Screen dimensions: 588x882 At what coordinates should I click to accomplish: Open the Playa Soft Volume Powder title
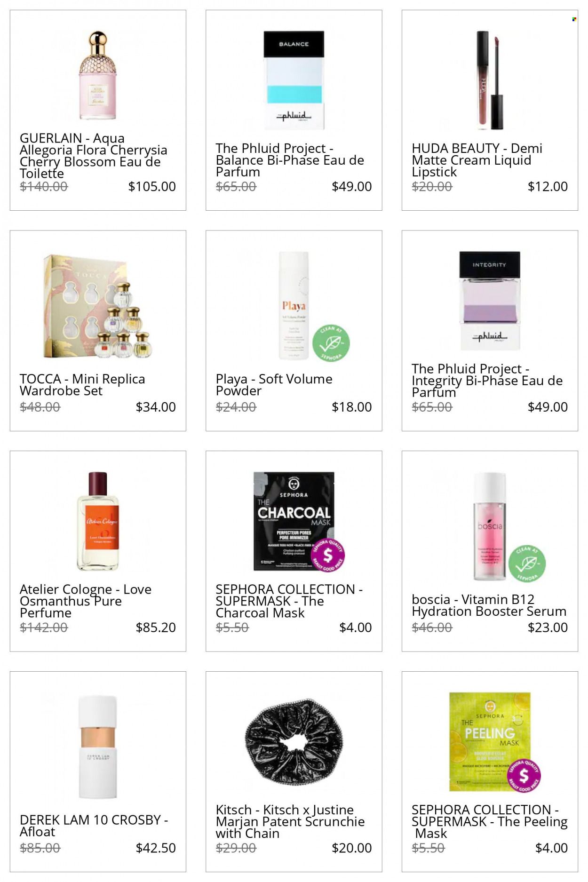[x=274, y=385]
